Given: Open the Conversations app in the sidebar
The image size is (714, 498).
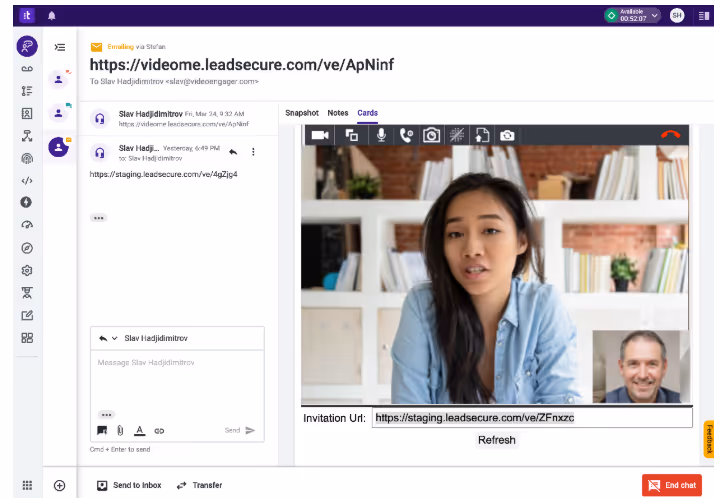Looking at the screenshot, I should pyautogui.click(x=27, y=46).
